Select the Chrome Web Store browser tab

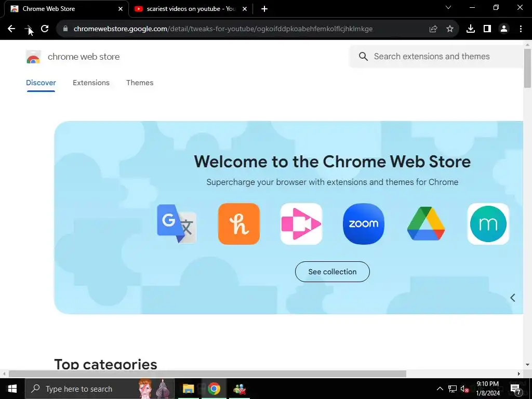[66, 9]
